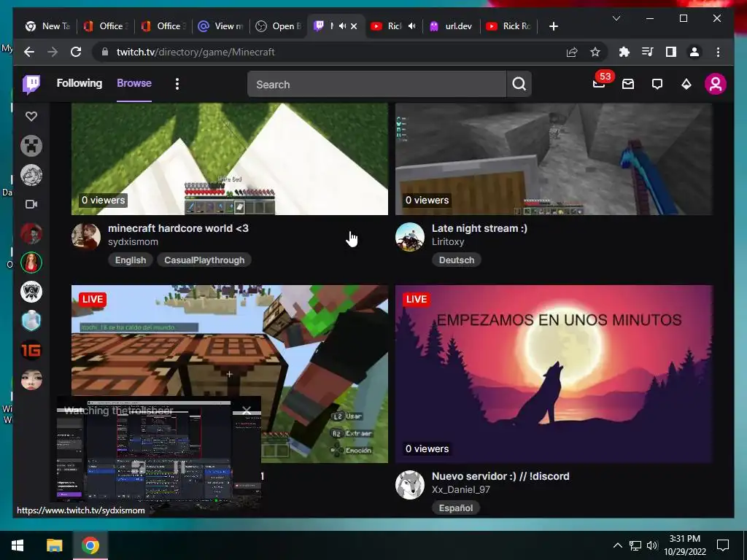The height and width of the screenshot is (560, 747).
Task: Open the Chrome extensions puzzle icon
Action: (x=624, y=52)
